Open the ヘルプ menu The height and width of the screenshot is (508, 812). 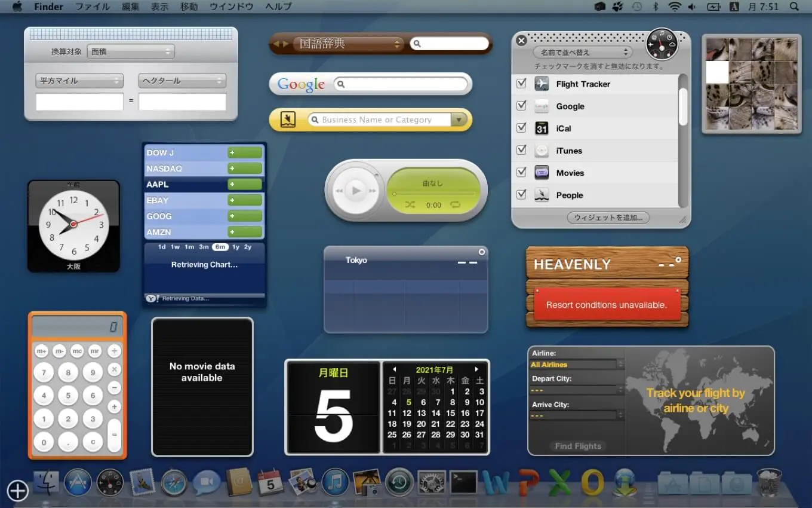pyautogui.click(x=278, y=7)
